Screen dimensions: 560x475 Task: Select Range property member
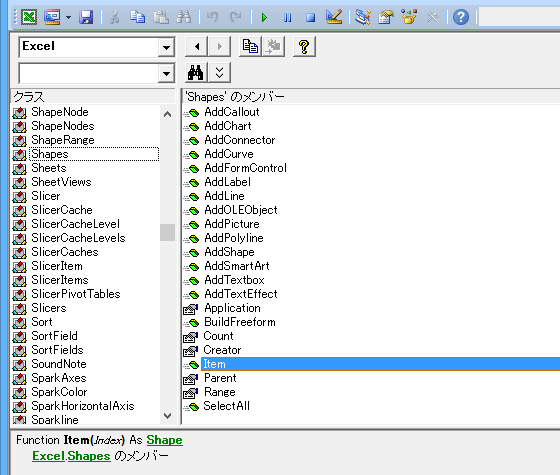point(220,392)
